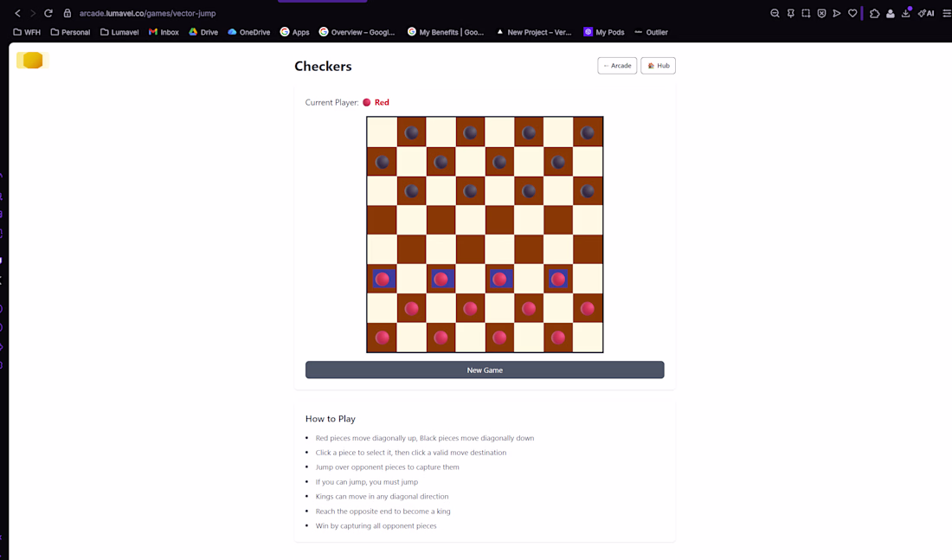Click red piece in bottom row, first column
This screenshot has width=952, height=560.
click(x=383, y=338)
